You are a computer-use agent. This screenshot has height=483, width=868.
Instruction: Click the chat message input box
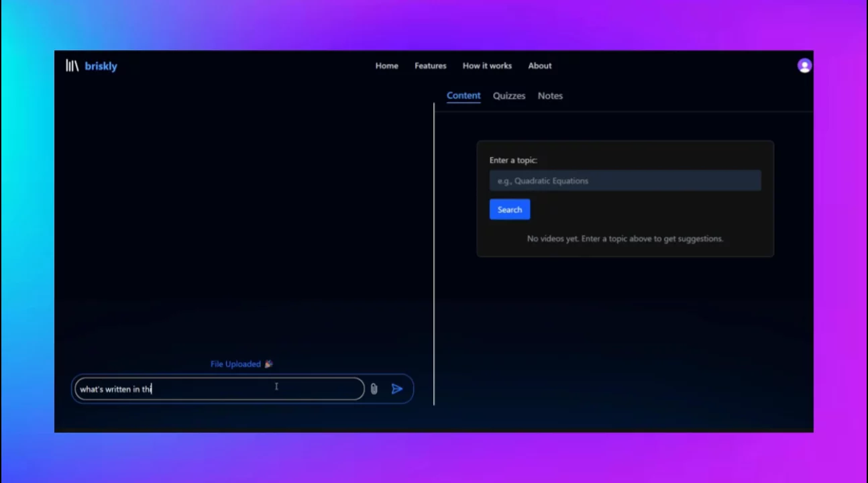pos(219,389)
